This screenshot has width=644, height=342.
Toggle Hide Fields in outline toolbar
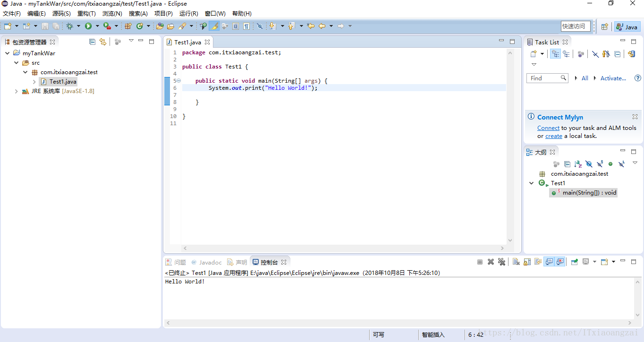[x=589, y=164]
